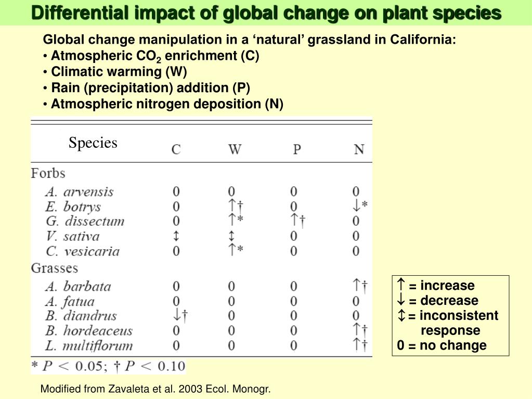Select the Atmospheric CO2 enrichment (C) bullet
This screenshot has width=532, height=399.
click(151, 56)
